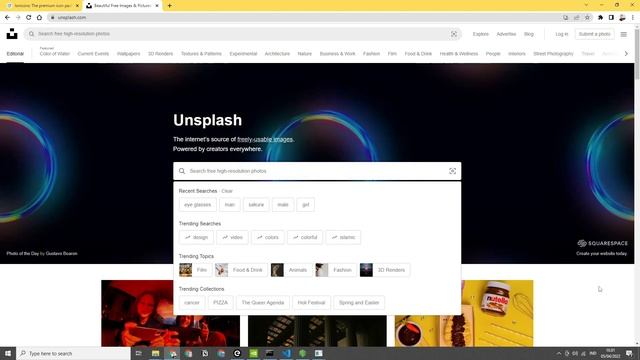This screenshot has height=360, width=640.
Task: Open the Experimental topic
Action: click(243, 53)
